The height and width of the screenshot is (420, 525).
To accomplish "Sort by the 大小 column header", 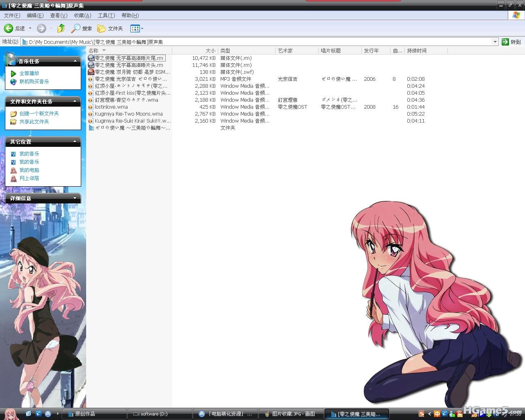I will click(x=195, y=51).
